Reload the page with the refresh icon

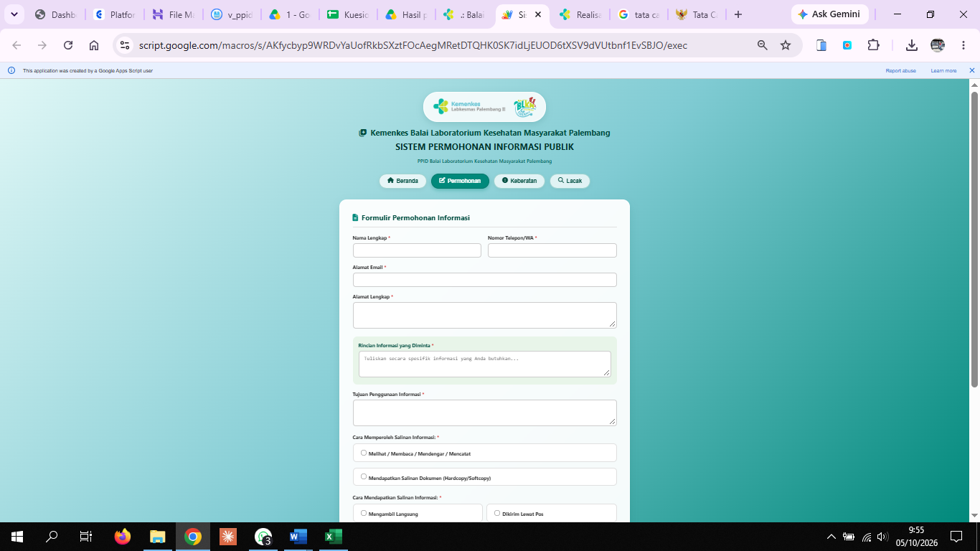point(68,45)
